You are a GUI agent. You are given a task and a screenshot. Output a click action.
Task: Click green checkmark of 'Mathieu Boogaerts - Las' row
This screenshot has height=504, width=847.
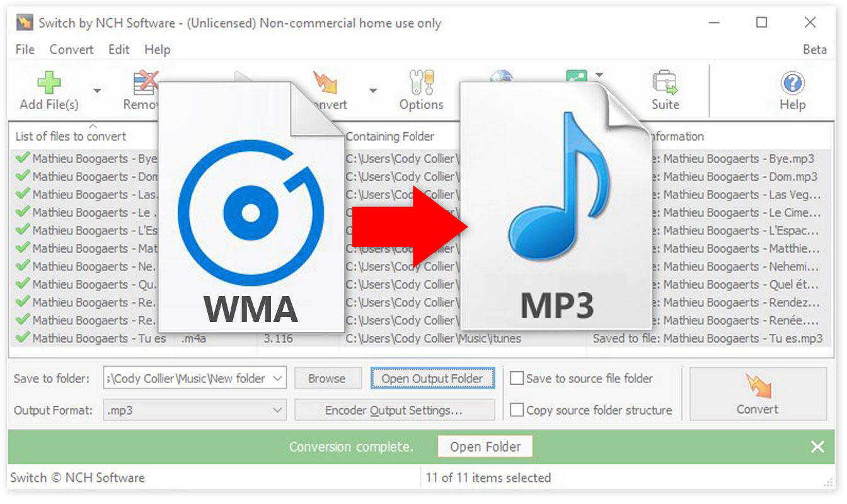(23, 194)
